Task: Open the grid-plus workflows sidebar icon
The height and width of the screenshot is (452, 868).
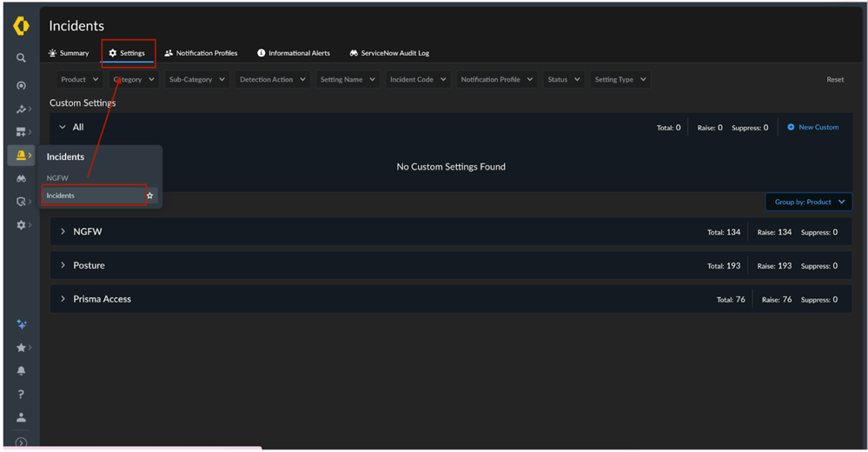Action: [21, 132]
